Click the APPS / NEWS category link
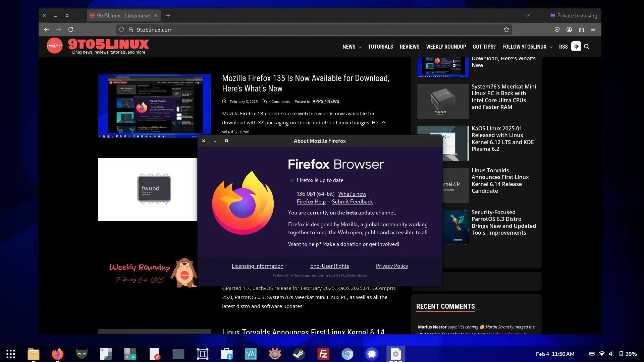This screenshot has width=644, height=362. pyautogui.click(x=326, y=101)
